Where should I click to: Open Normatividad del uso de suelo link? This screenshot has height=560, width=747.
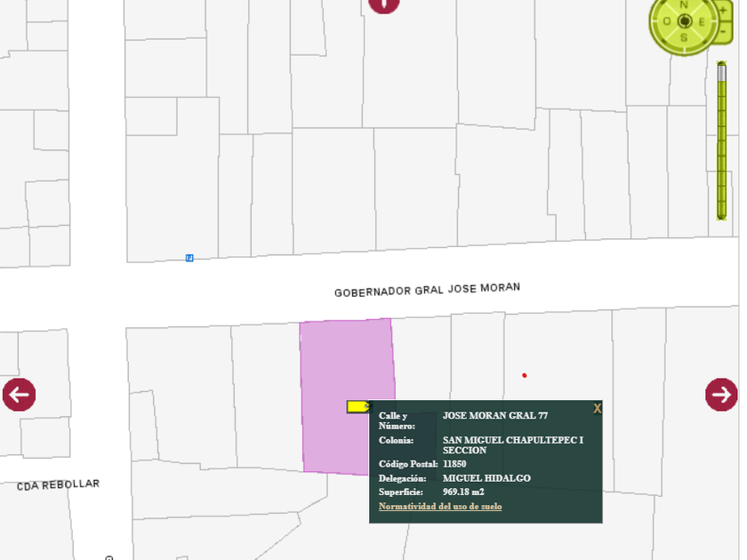point(440,506)
